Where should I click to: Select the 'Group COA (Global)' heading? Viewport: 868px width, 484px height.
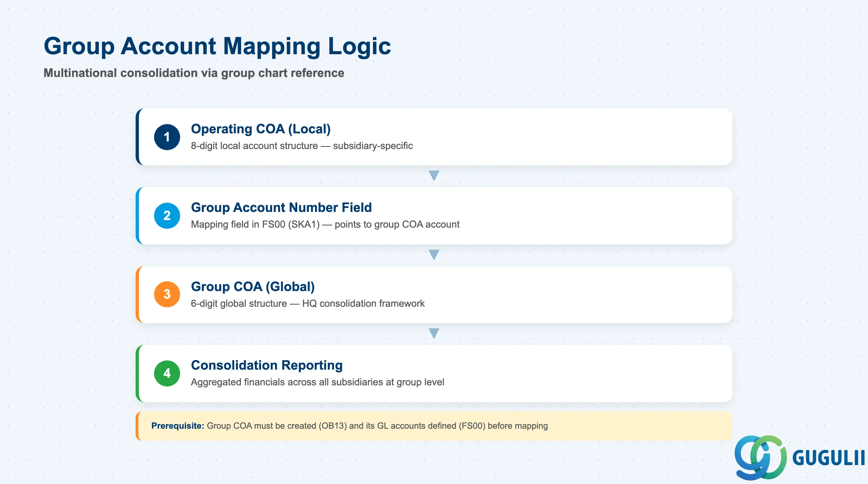click(253, 286)
